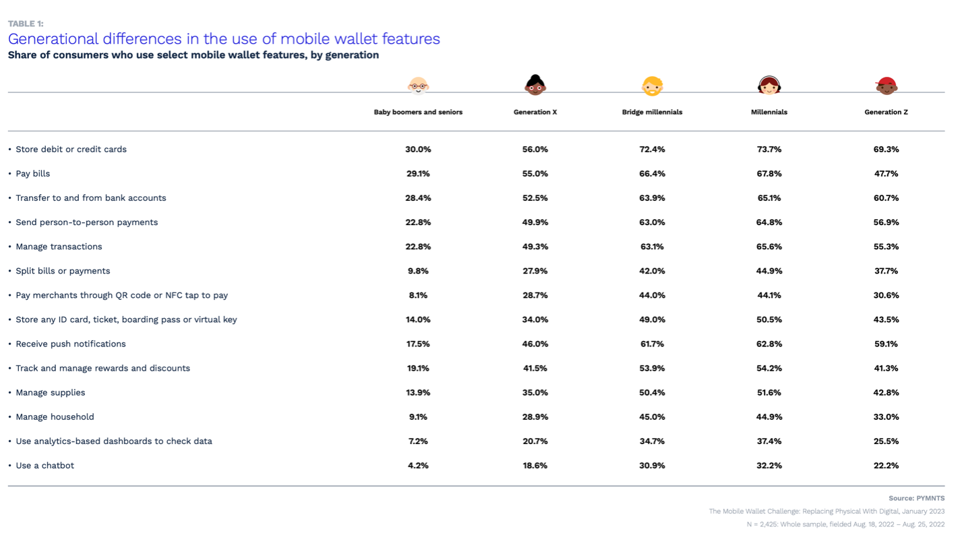
Task: Select the Store debit or credit cards row label
Action: pyautogui.click(x=71, y=149)
